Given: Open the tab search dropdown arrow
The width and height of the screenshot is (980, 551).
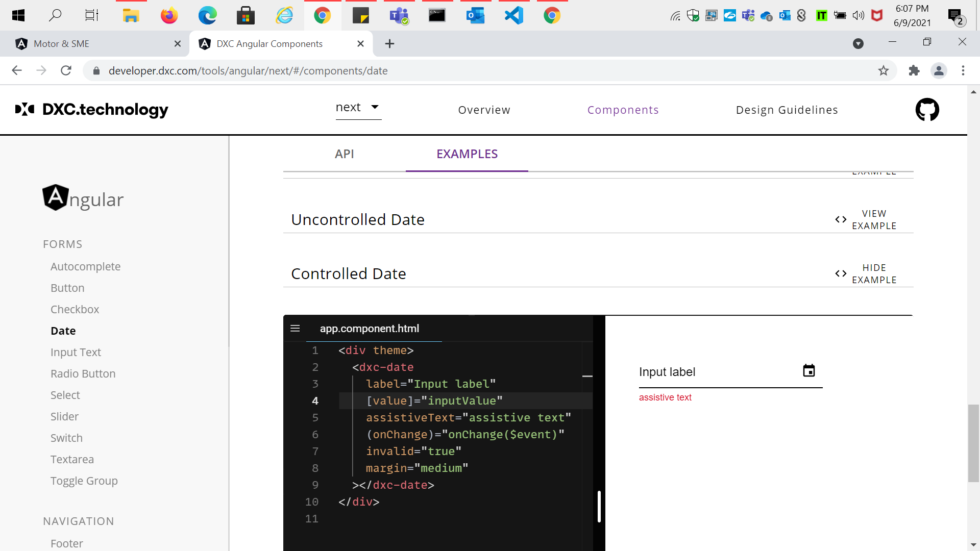Looking at the screenshot, I should click(x=858, y=44).
